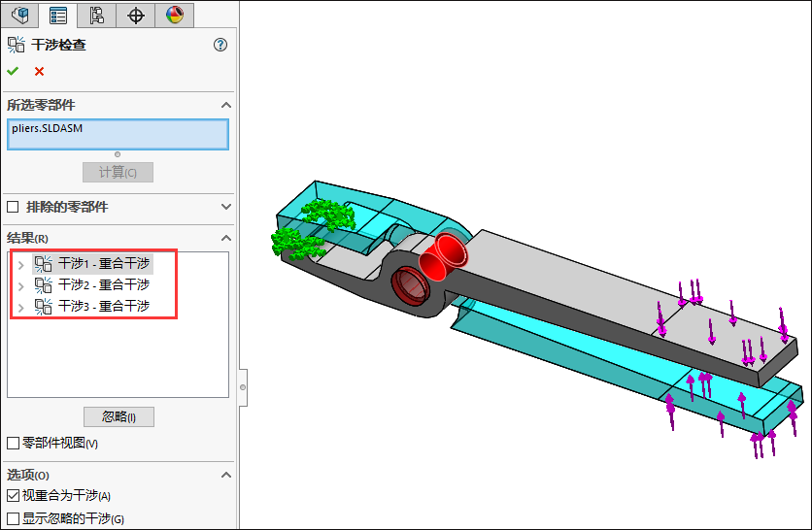Open the ConfigurationManager tab

[97, 15]
